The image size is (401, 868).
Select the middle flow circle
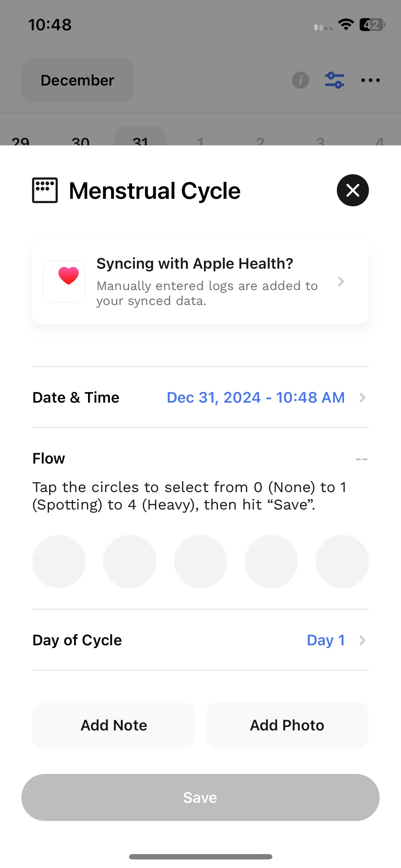click(200, 561)
